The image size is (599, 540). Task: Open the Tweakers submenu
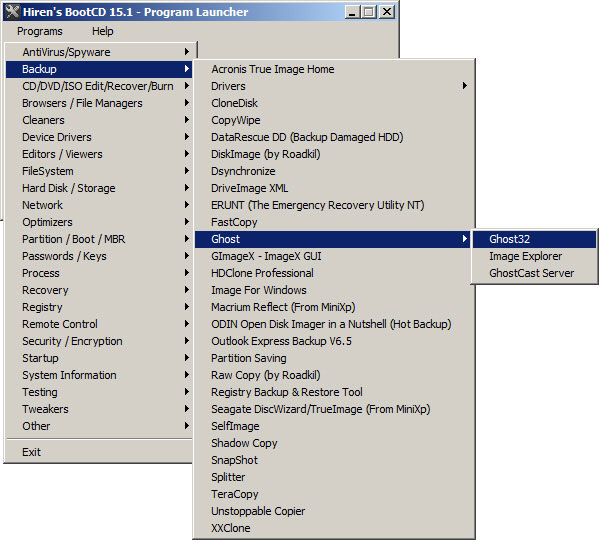click(x=99, y=409)
